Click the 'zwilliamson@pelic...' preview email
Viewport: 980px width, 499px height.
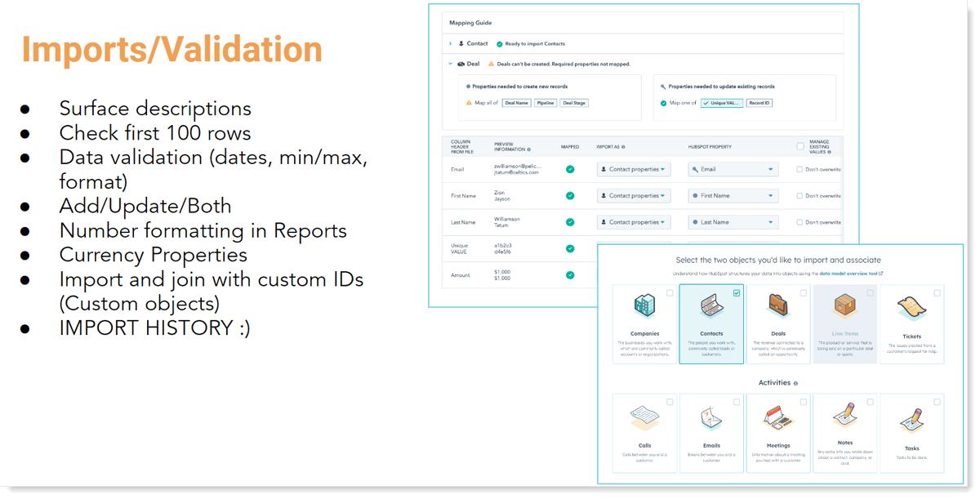(x=518, y=166)
